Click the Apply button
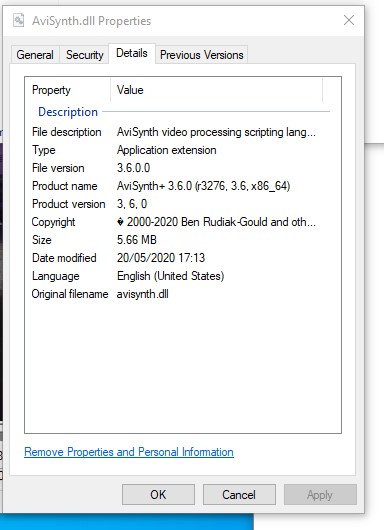 coord(320,495)
